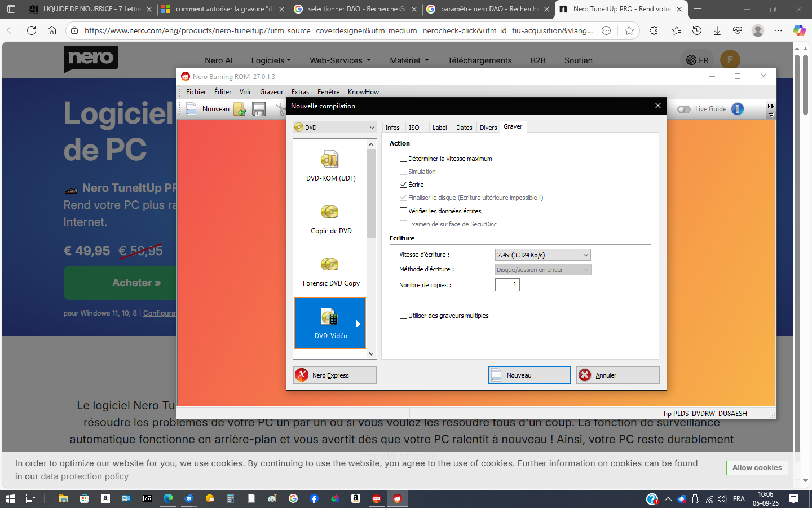Click the Nouveau button in dialog
This screenshot has height=508, width=812.
coord(529,375)
